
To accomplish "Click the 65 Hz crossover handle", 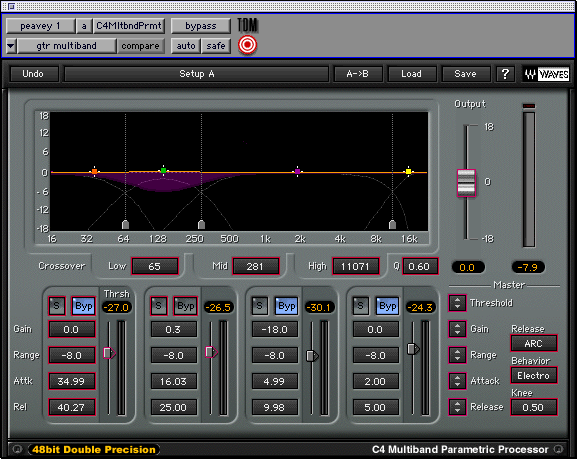I will coord(125,225).
